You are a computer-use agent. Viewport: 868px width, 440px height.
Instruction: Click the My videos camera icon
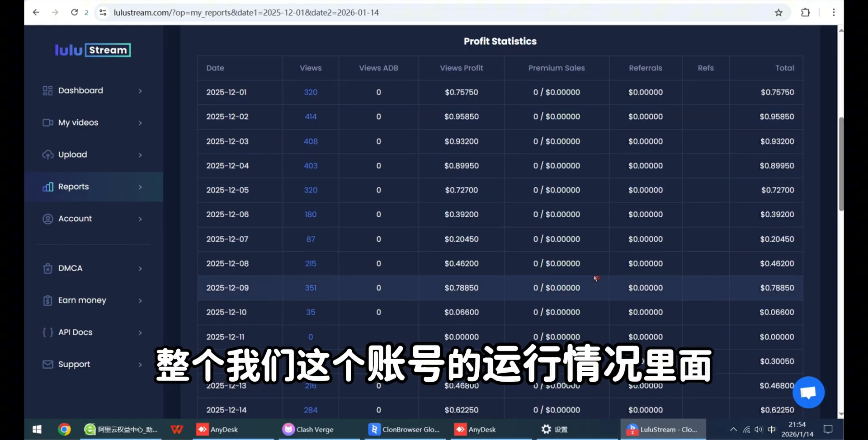tap(47, 122)
